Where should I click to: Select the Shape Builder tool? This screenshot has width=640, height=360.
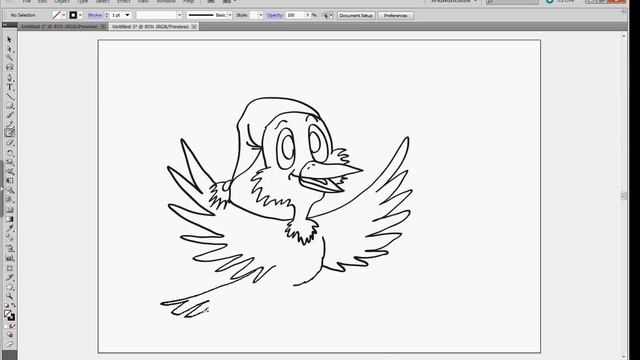(9, 190)
